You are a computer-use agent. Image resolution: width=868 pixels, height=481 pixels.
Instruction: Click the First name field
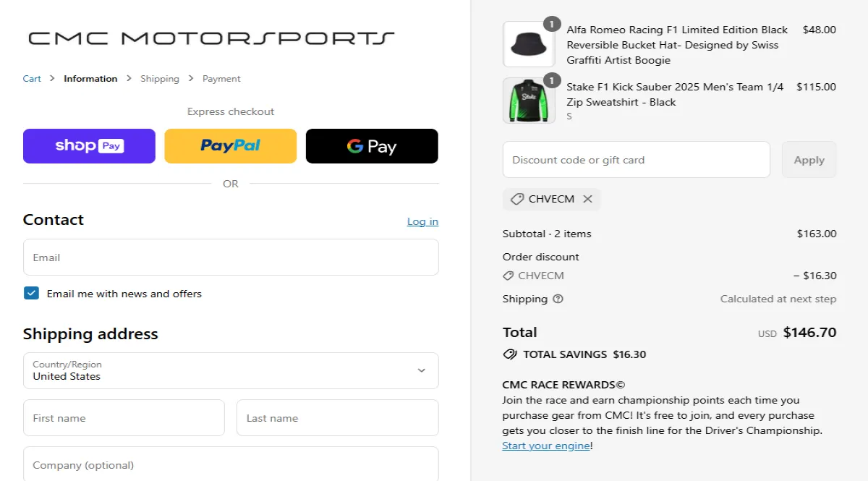pyautogui.click(x=123, y=417)
